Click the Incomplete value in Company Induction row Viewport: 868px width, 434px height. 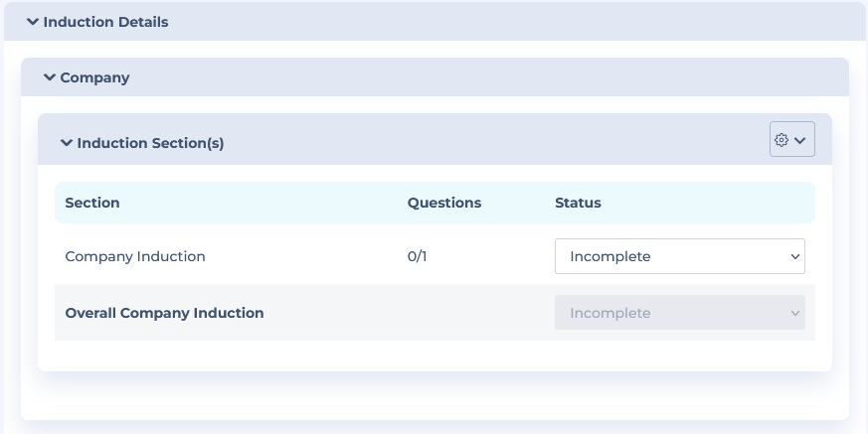(x=610, y=256)
